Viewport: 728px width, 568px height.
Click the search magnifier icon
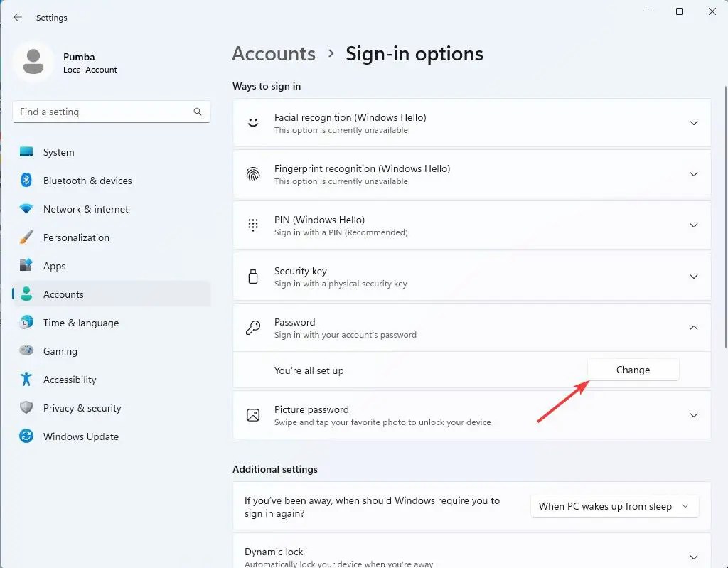point(198,112)
